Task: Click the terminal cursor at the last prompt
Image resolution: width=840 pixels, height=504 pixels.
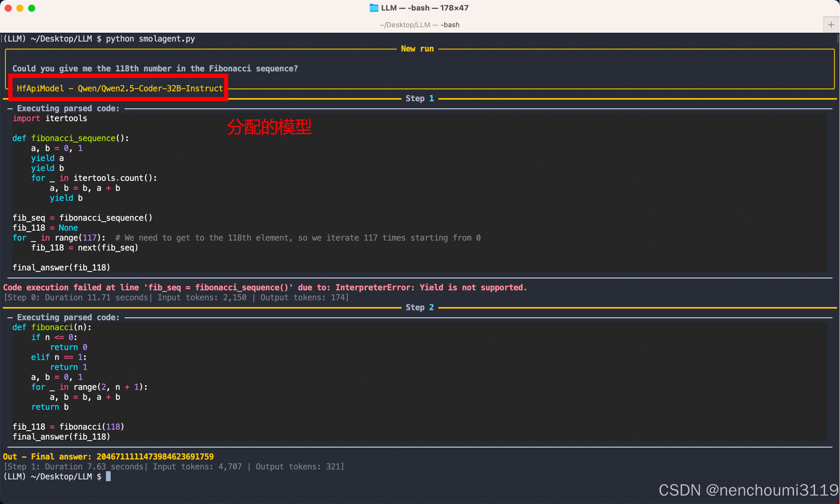Action: click(108, 476)
